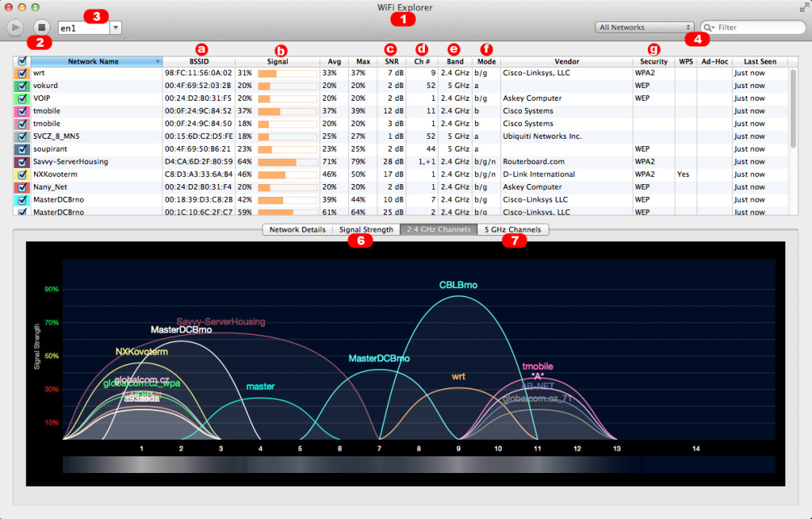Toggle the select-all checkbox in table header
Viewport: 812px width, 519px height.
click(21, 61)
